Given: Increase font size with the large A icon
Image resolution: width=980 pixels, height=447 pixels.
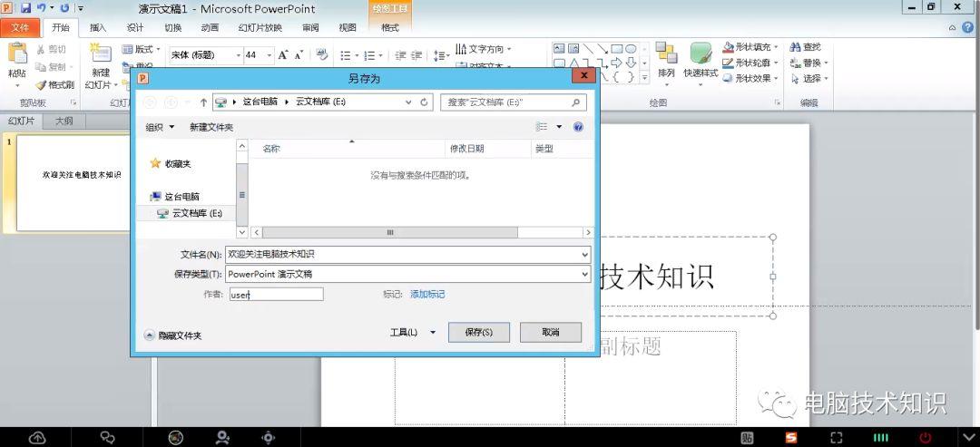Looking at the screenshot, I should coord(282,55).
